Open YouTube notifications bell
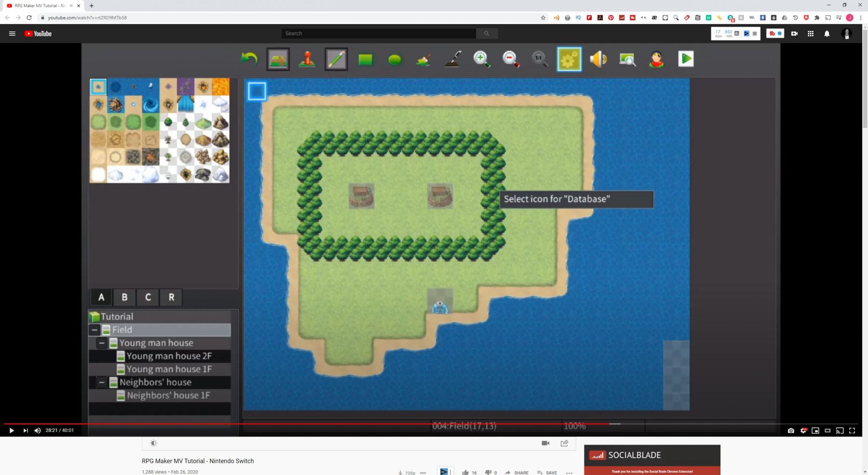868x475 pixels. pyautogui.click(x=827, y=33)
